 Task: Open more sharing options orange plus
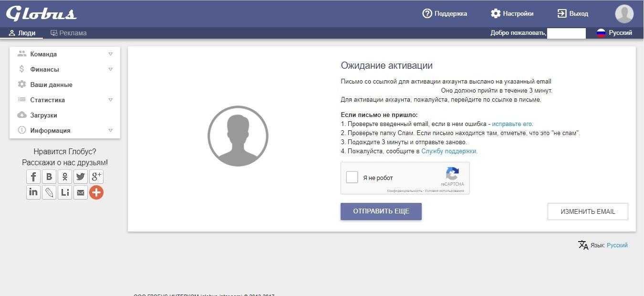(x=96, y=192)
